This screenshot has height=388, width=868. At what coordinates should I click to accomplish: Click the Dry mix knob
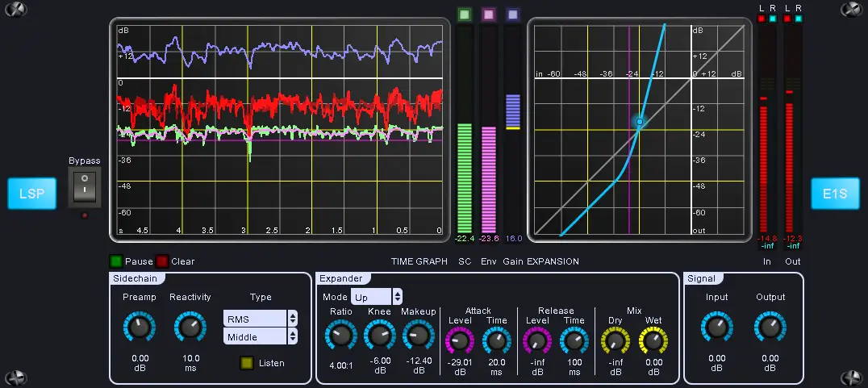coord(616,340)
